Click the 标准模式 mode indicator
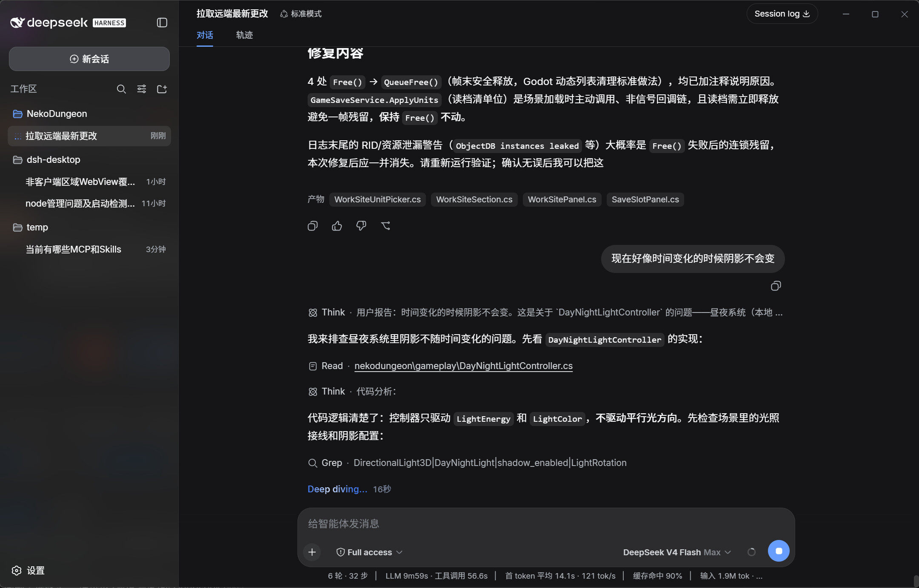The width and height of the screenshot is (919, 588). coord(301,14)
